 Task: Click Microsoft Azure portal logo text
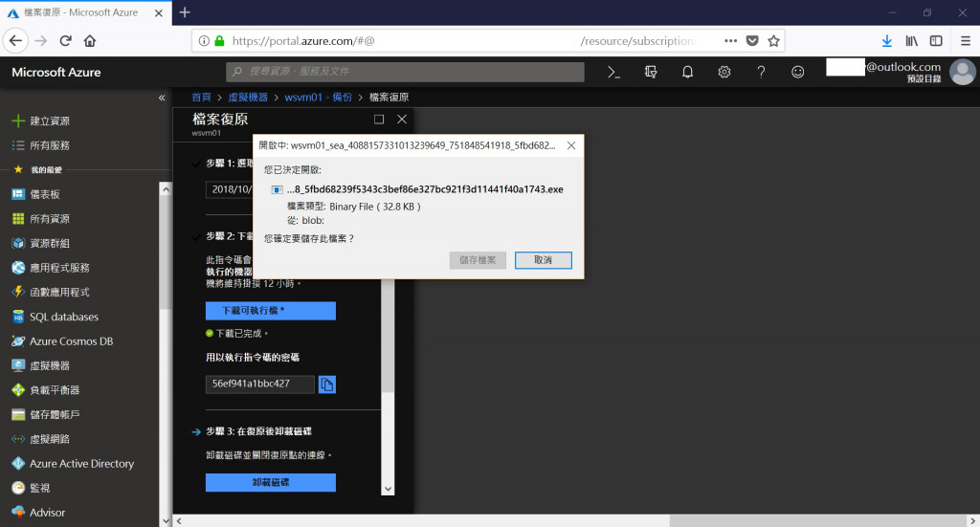click(56, 73)
